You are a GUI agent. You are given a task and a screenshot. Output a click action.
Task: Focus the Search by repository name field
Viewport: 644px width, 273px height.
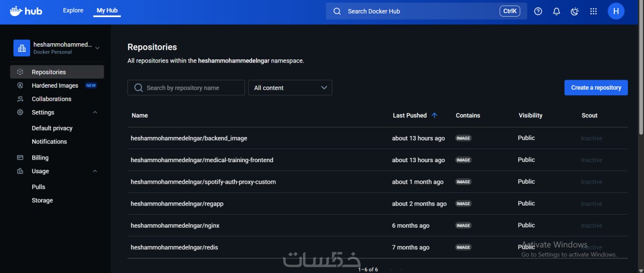186,88
